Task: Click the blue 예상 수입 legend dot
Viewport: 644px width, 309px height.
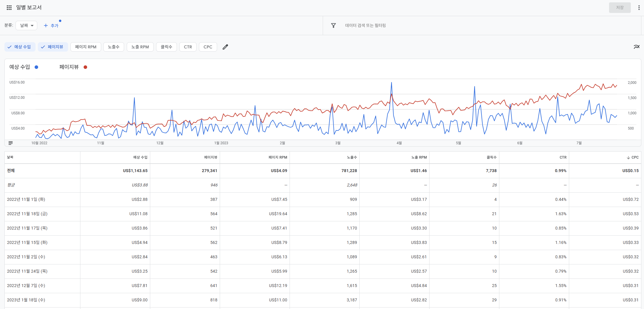Action: click(x=36, y=67)
